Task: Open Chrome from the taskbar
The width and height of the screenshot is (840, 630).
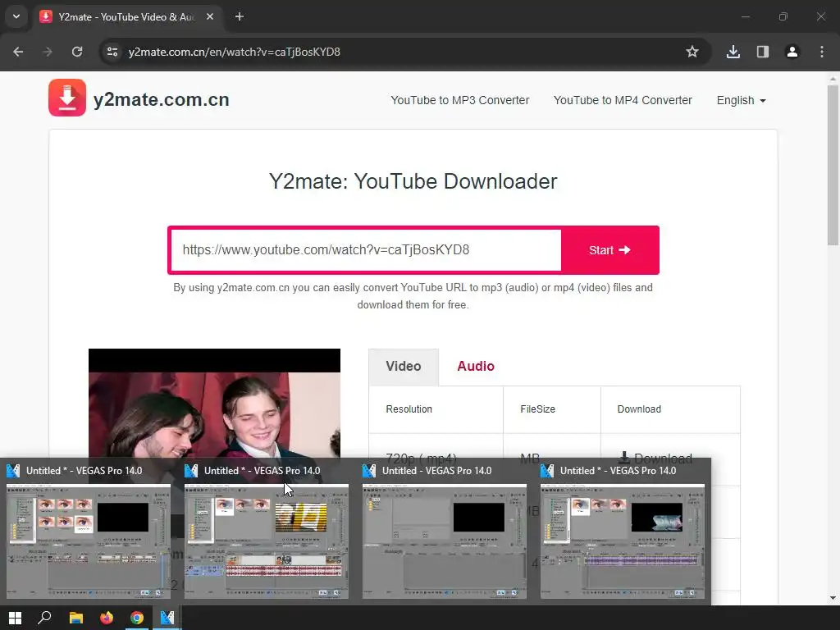Action: tap(137, 618)
